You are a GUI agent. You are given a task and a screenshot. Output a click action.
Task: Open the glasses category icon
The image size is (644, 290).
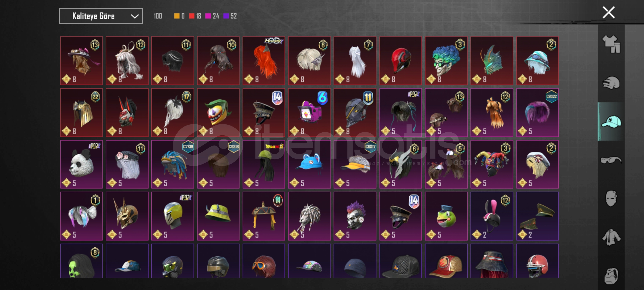pyautogui.click(x=611, y=160)
